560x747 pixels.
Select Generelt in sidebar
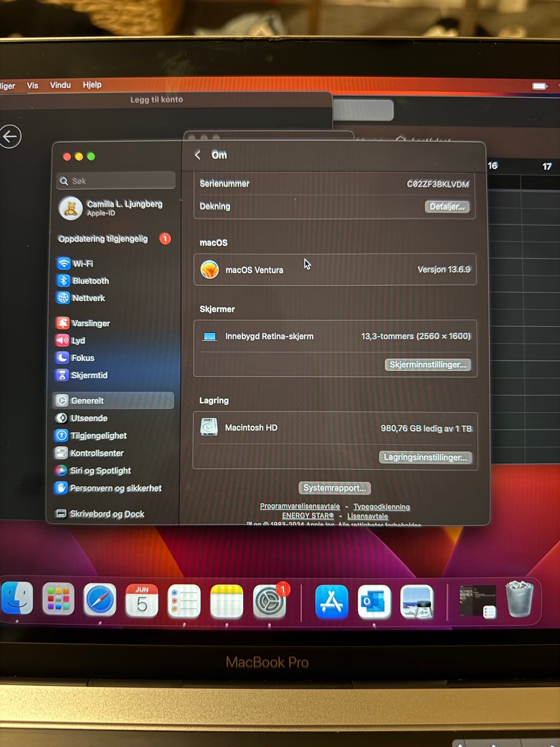pyautogui.click(x=114, y=400)
